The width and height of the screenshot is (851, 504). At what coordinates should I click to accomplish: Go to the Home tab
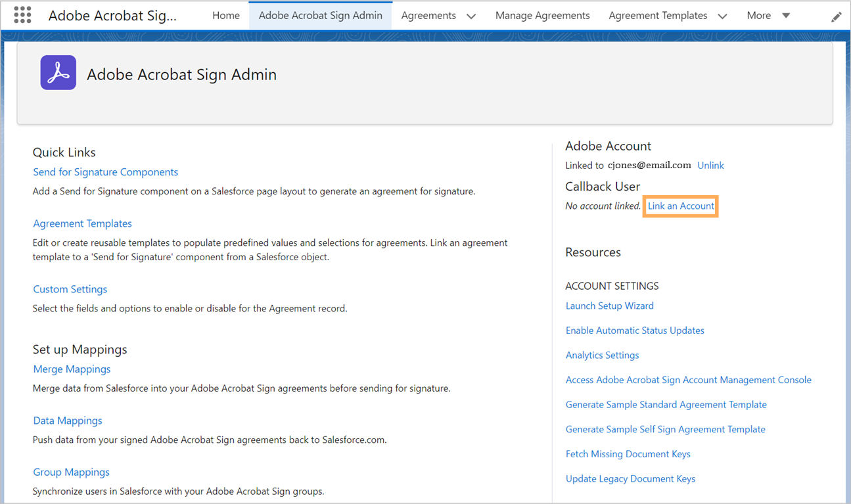coord(226,15)
